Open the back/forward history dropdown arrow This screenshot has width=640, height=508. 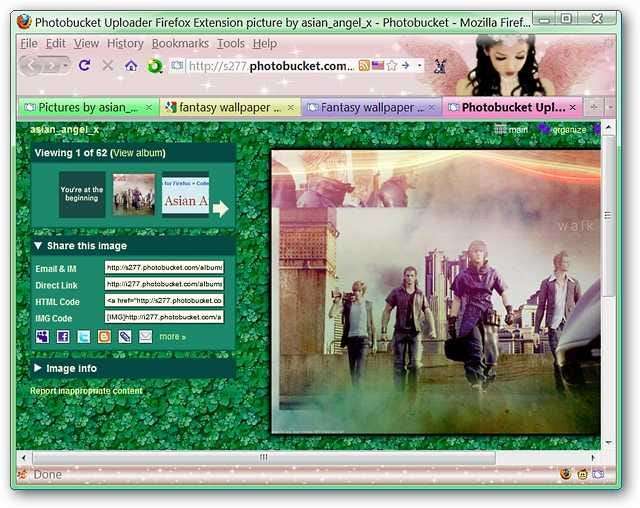coord(65,66)
